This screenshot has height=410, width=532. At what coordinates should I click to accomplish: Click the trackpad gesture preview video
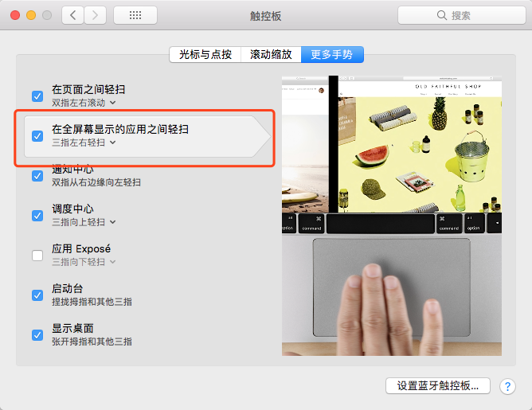pos(392,216)
